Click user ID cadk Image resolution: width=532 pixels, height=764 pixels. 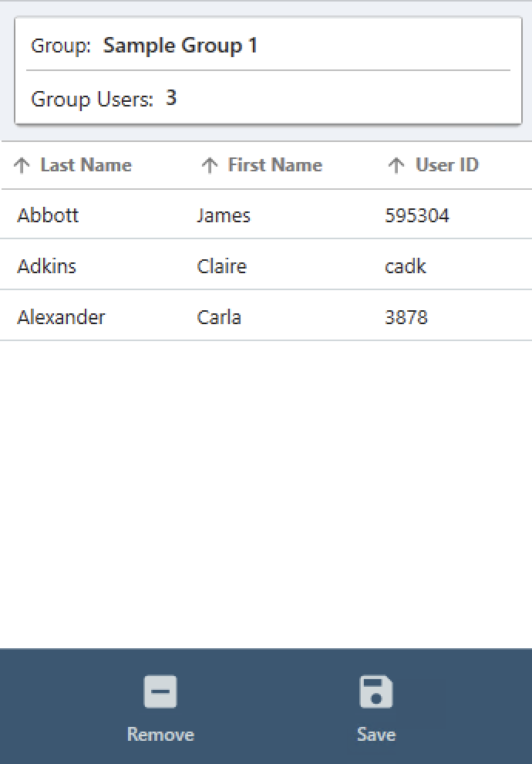coord(406,266)
